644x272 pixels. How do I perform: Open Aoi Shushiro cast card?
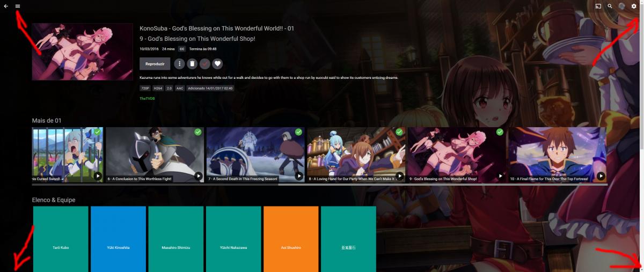291,239
